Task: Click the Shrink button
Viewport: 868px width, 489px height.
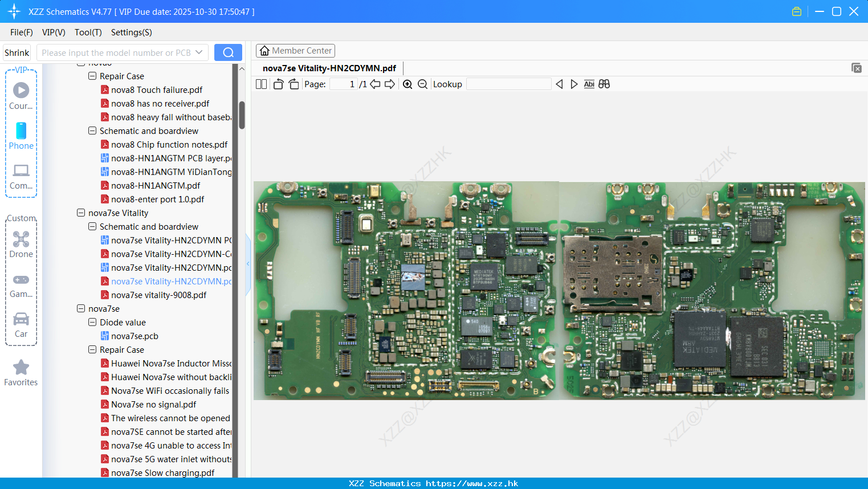Action: [x=17, y=52]
